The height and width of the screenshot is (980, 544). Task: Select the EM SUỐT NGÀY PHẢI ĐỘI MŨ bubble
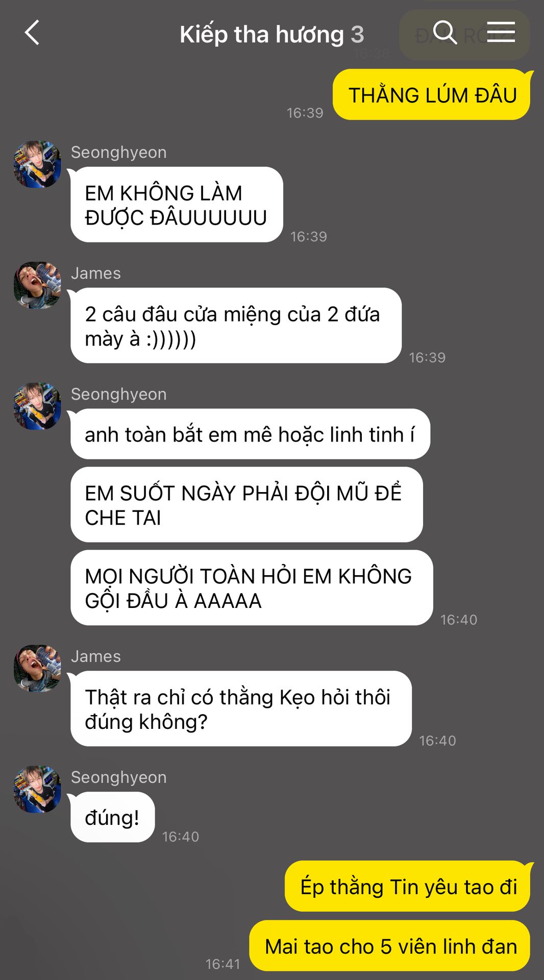point(246,505)
